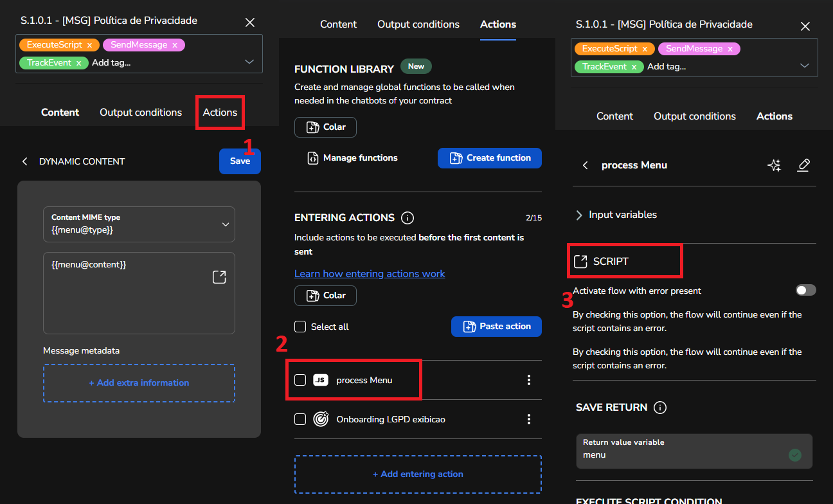
Task: Click + Add entering action
Action: click(x=418, y=474)
